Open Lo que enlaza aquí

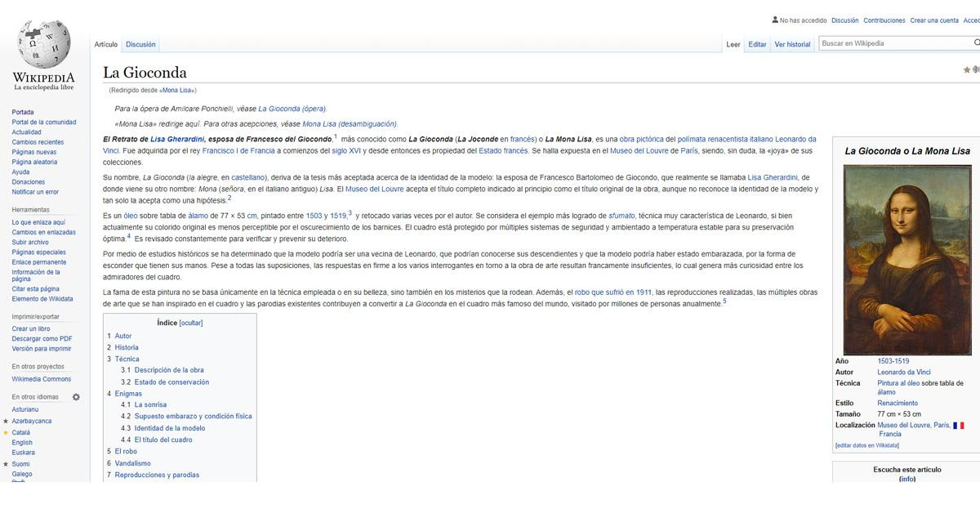click(x=38, y=222)
